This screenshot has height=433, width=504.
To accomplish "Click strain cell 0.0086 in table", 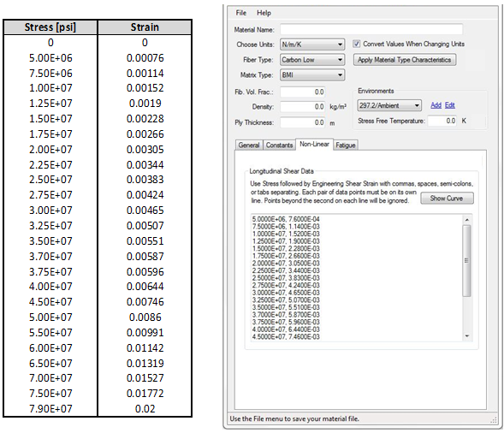I will 145,317.
